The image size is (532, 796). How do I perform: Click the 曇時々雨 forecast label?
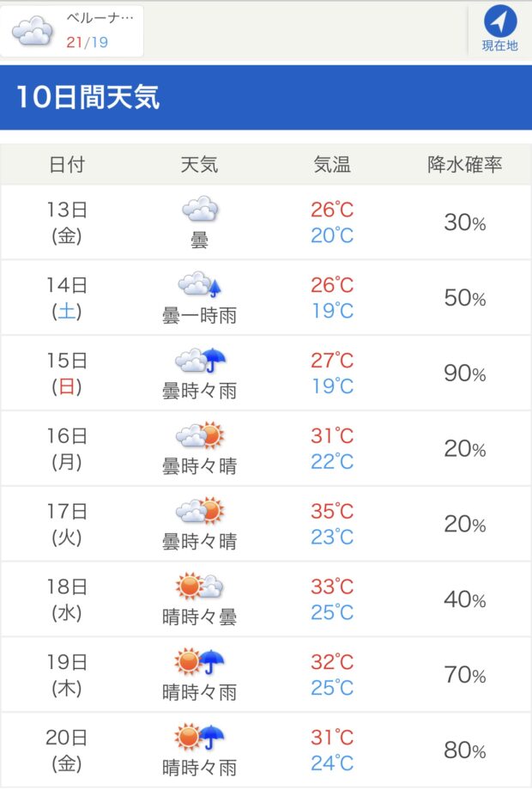click(x=199, y=391)
